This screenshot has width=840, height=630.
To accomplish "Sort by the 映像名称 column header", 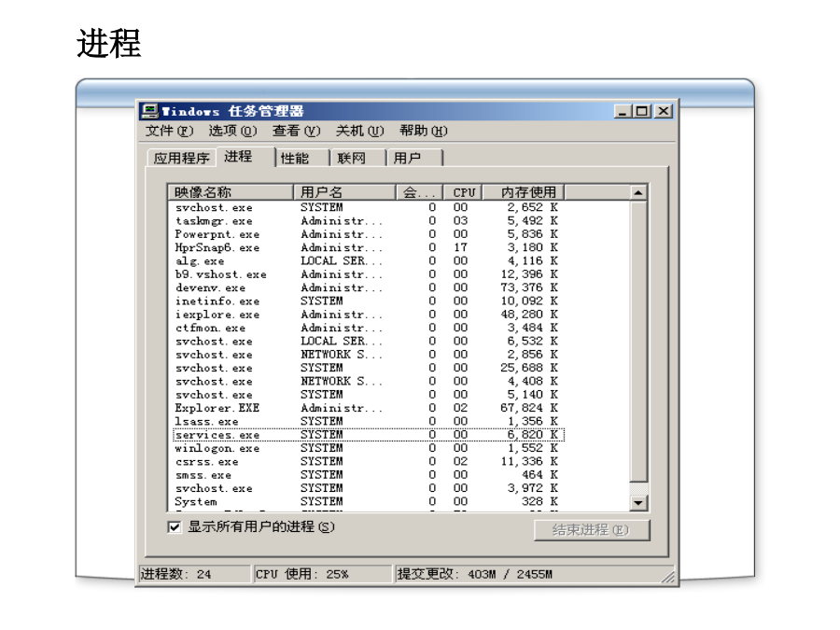I will pyautogui.click(x=231, y=192).
